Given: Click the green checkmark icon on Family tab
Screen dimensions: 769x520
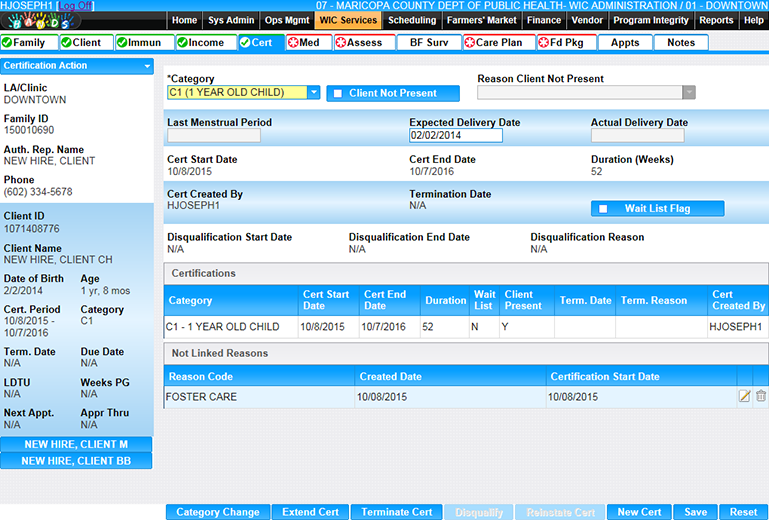Looking at the screenshot, I should click(x=8, y=43).
